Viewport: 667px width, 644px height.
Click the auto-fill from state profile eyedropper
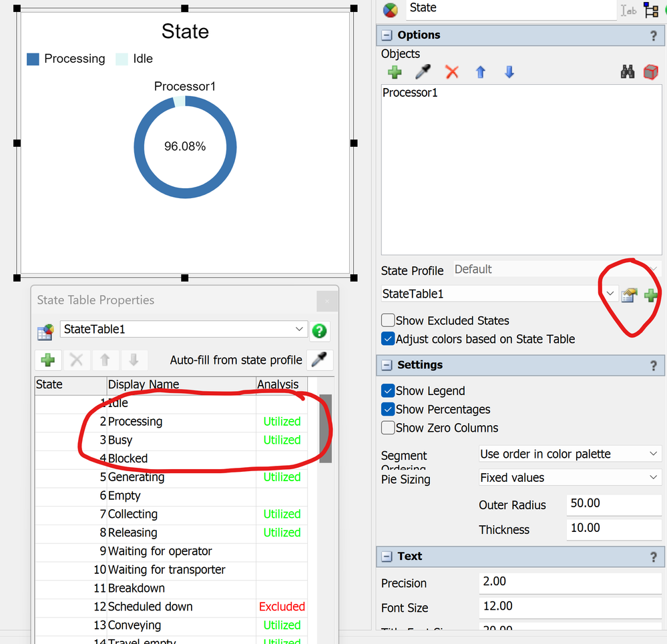tap(319, 360)
